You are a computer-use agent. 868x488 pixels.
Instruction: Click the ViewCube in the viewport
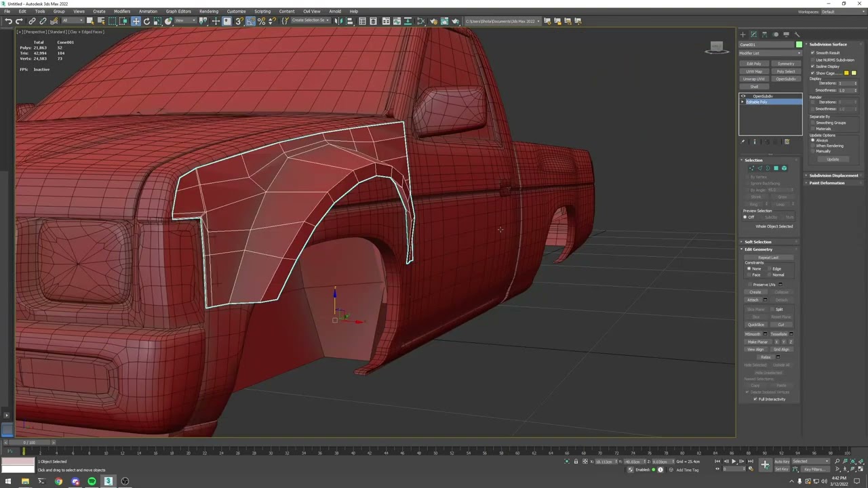click(x=716, y=47)
